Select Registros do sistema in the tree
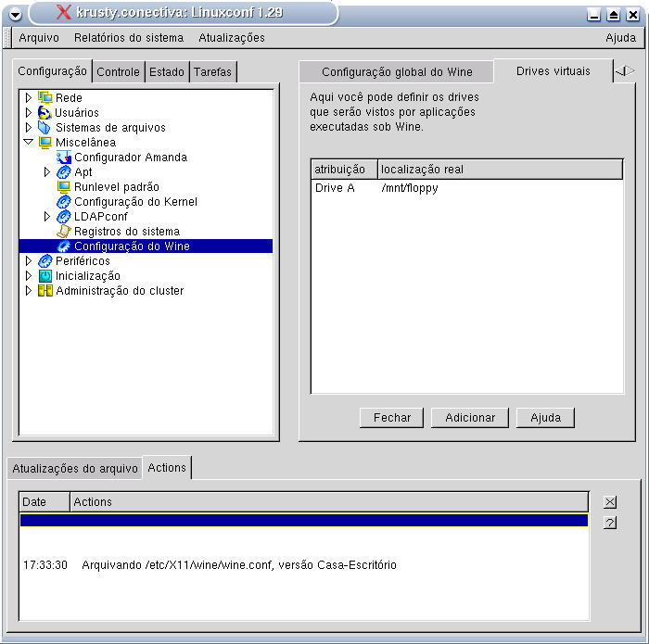The width and height of the screenshot is (649, 644). click(127, 232)
